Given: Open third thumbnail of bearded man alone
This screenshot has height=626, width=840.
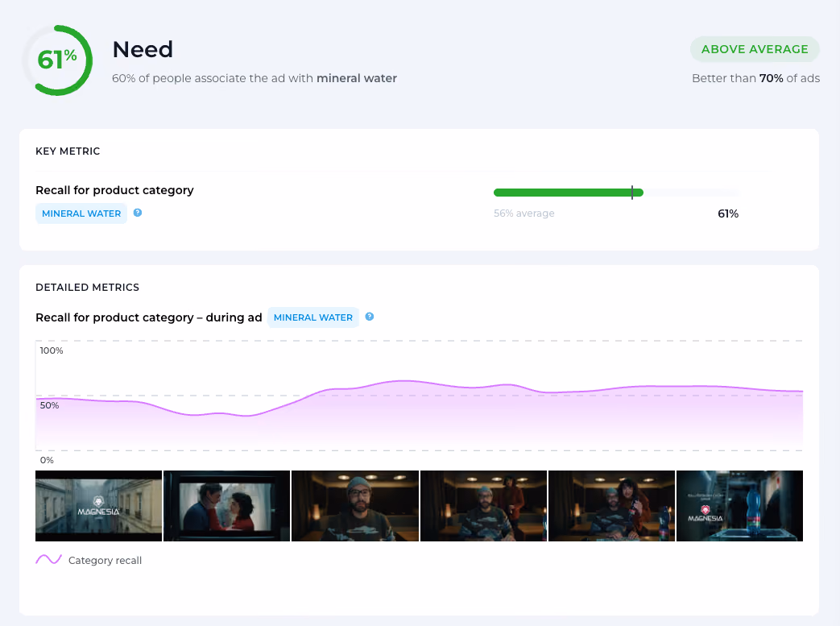Looking at the screenshot, I should [x=355, y=506].
